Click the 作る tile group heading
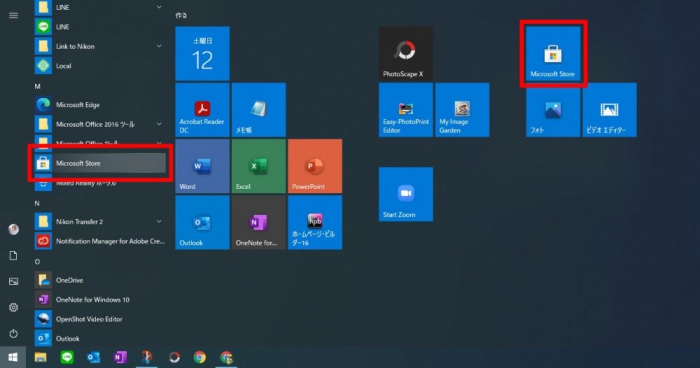 (181, 15)
